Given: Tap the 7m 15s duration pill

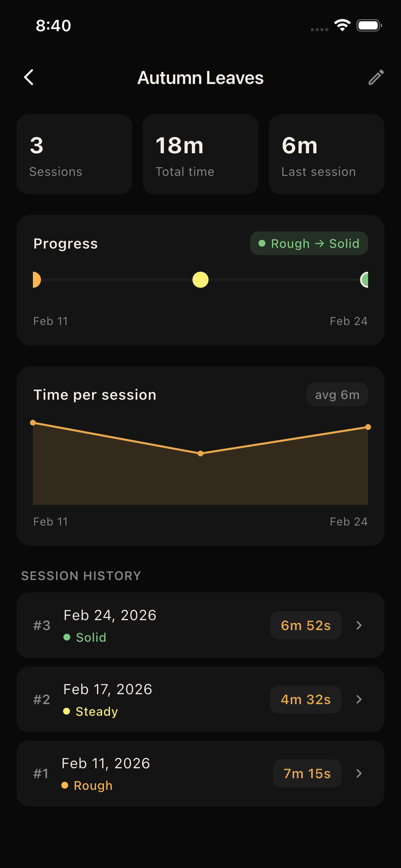Looking at the screenshot, I should point(307,773).
